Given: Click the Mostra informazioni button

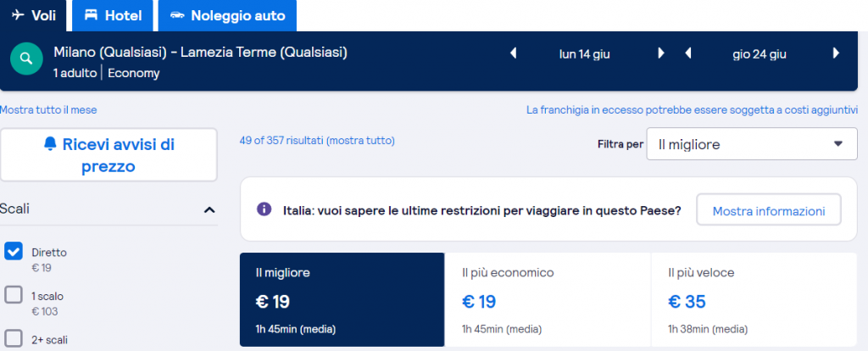Looking at the screenshot, I should pos(768,210).
